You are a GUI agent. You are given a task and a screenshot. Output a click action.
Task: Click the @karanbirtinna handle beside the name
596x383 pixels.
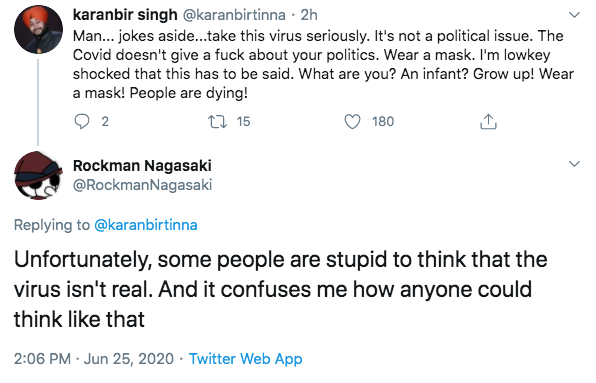tap(234, 15)
